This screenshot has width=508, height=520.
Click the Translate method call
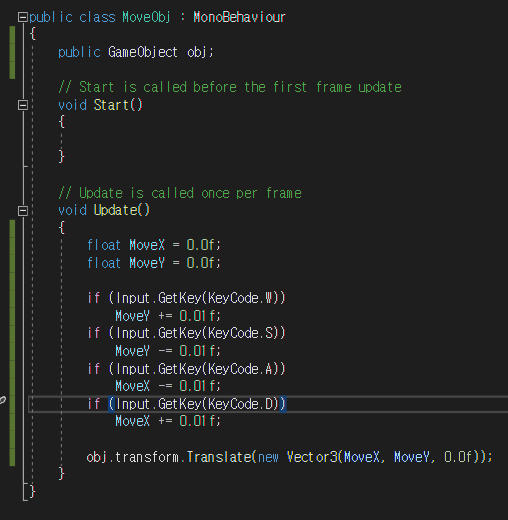[x=219, y=457]
